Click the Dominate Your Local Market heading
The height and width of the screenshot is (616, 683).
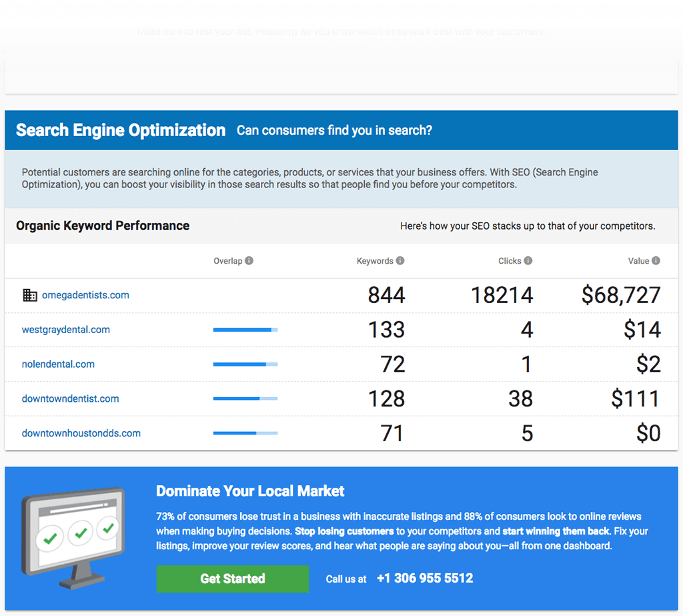pyautogui.click(x=250, y=491)
